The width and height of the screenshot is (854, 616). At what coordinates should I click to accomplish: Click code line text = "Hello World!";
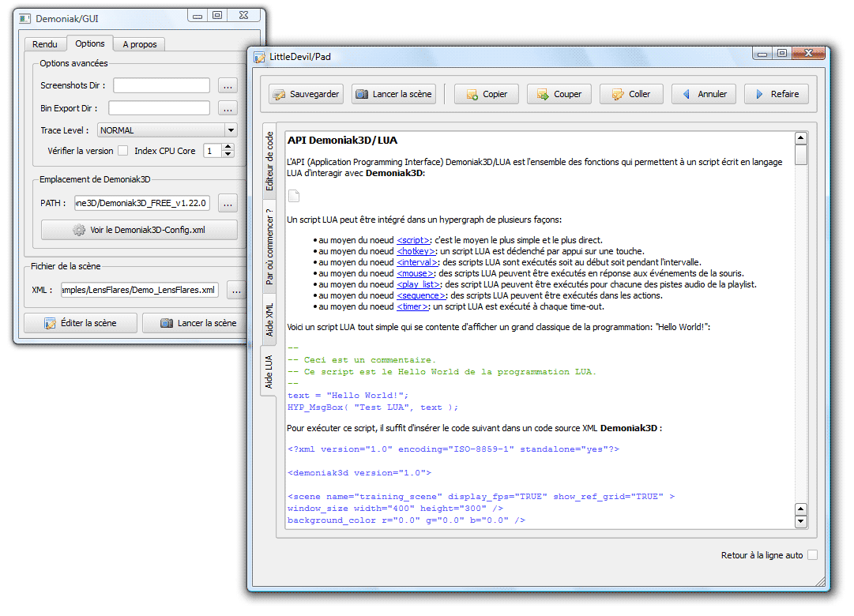[348, 396]
